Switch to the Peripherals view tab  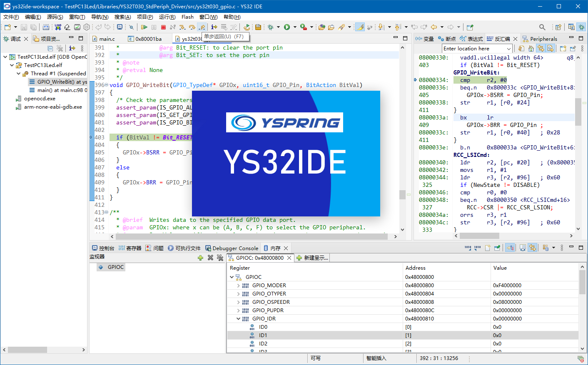pyautogui.click(x=540, y=39)
